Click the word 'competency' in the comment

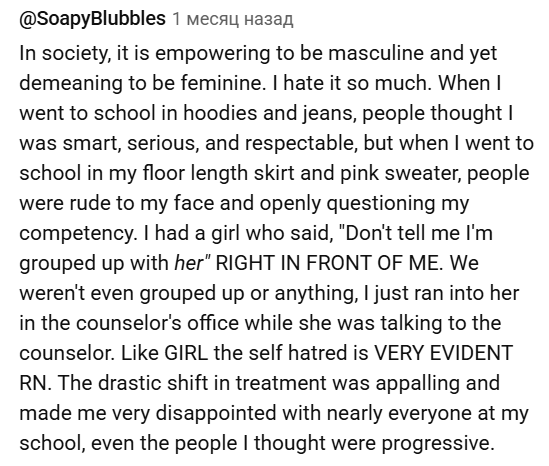pyautogui.click(x=76, y=233)
